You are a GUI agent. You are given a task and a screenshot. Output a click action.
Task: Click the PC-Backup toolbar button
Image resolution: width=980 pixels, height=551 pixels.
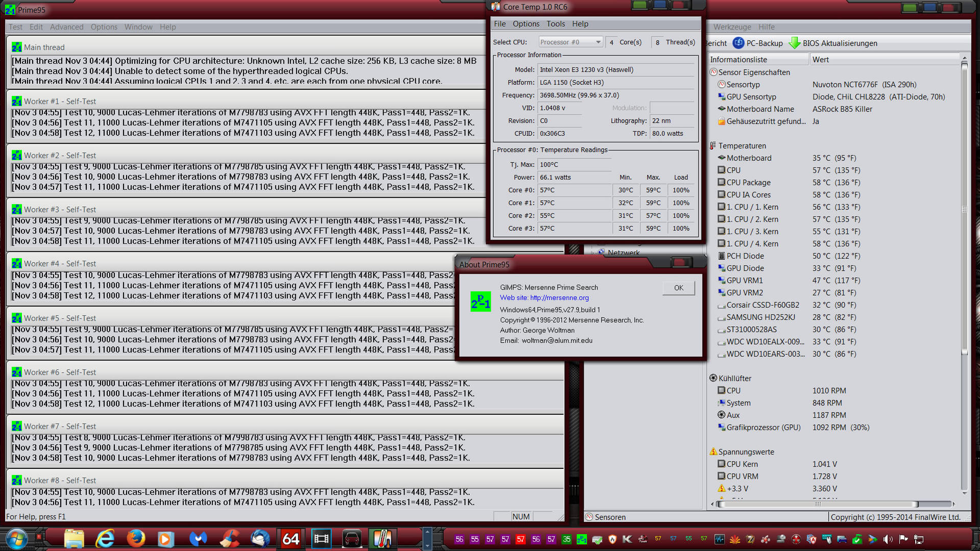click(758, 43)
